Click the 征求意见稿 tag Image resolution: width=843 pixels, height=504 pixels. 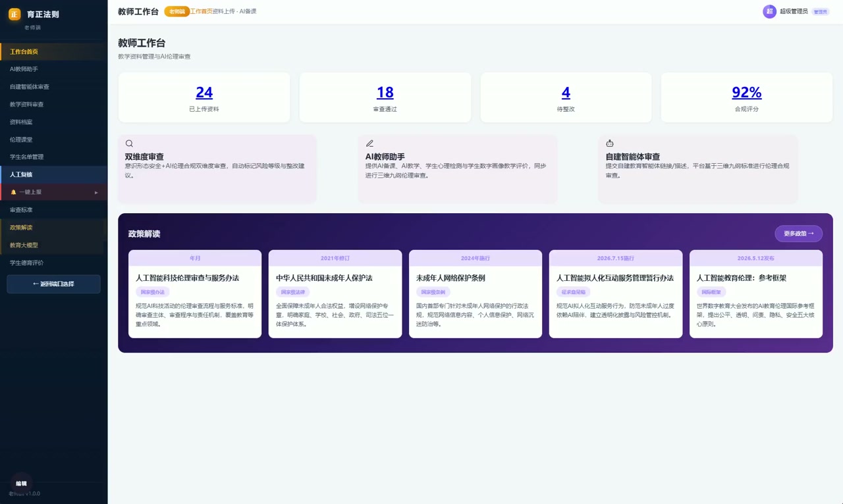[574, 292]
